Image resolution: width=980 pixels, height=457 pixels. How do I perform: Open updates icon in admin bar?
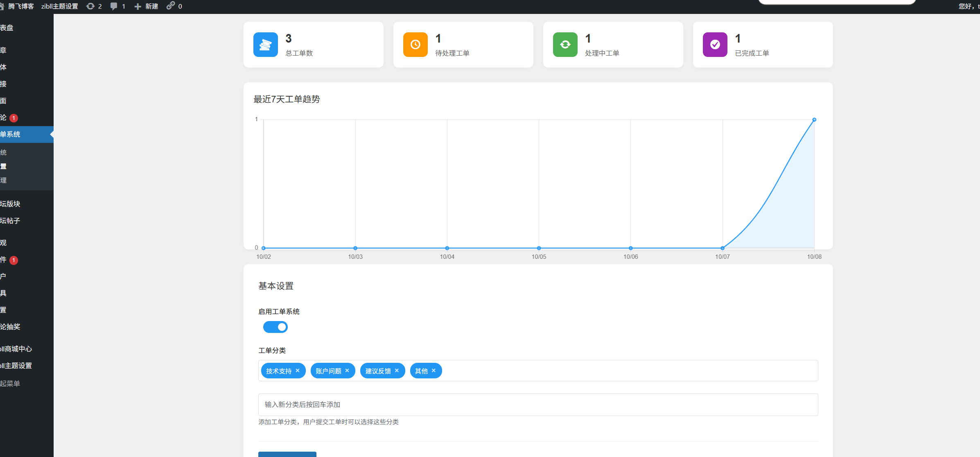pyautogui.click(x=91, y=6)
